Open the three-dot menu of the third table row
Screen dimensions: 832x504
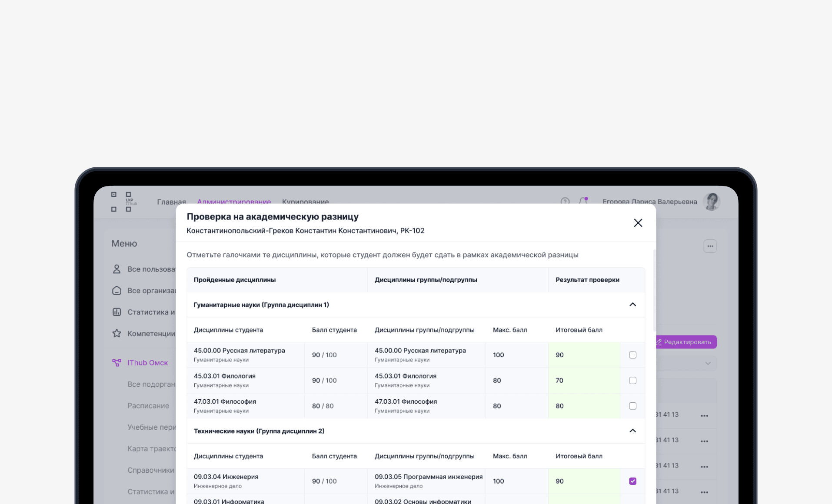coord(704,467)
